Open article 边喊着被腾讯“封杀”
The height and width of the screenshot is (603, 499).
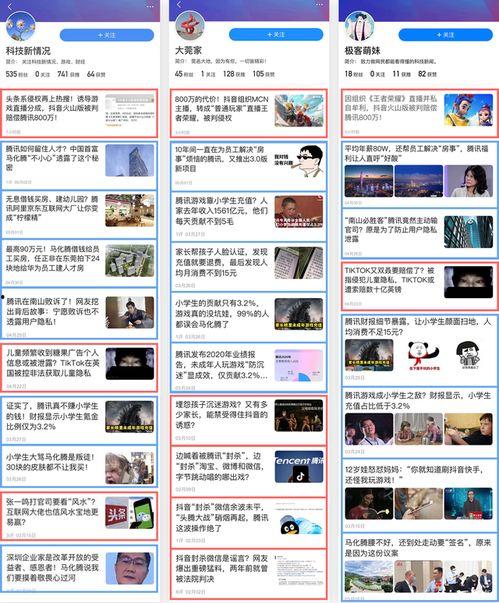(x=248, y=471)
